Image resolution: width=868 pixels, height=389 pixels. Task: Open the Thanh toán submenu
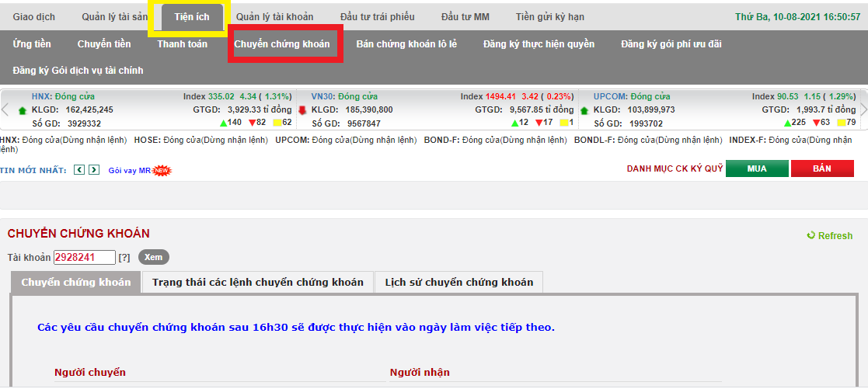(182, 43)
